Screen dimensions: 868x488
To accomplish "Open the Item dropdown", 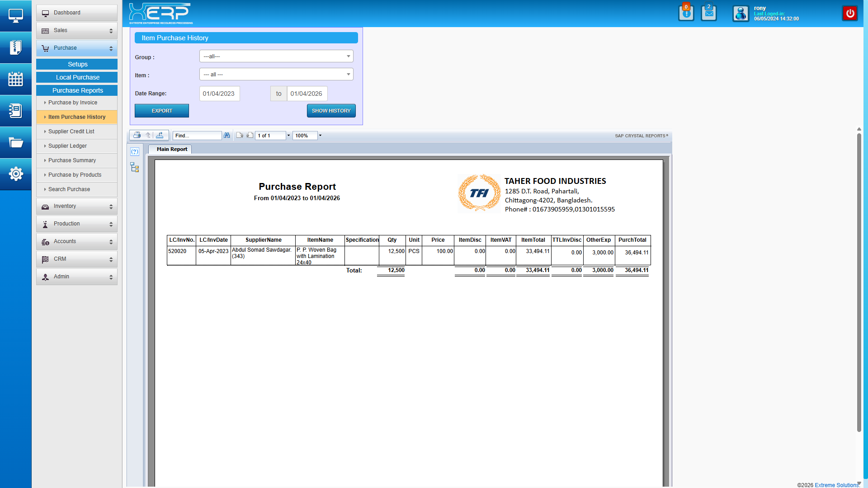I will tap(276, 75).
